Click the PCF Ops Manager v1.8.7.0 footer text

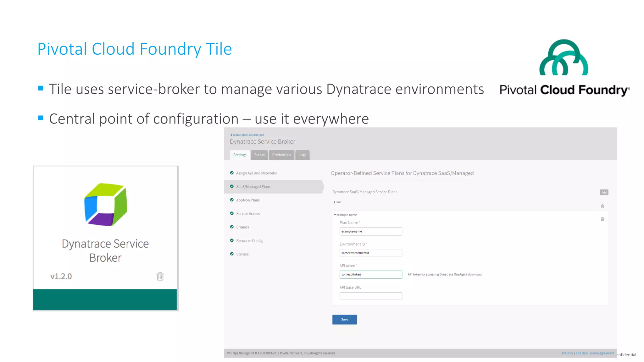(x=281, y=353)
